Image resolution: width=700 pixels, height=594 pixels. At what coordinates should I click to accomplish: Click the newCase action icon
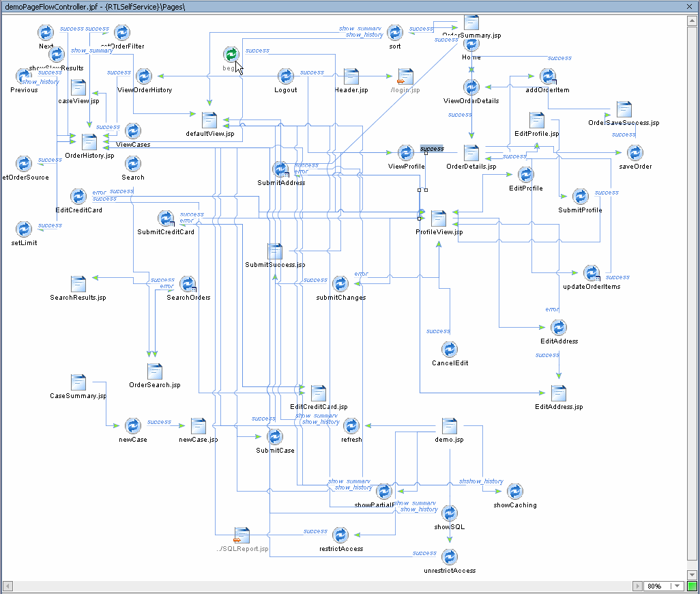pos(133,426)
